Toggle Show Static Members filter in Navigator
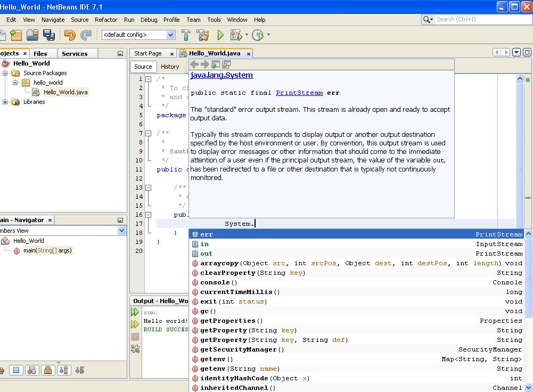Screen dimensions: 533x392 click(x=31, y=370)
